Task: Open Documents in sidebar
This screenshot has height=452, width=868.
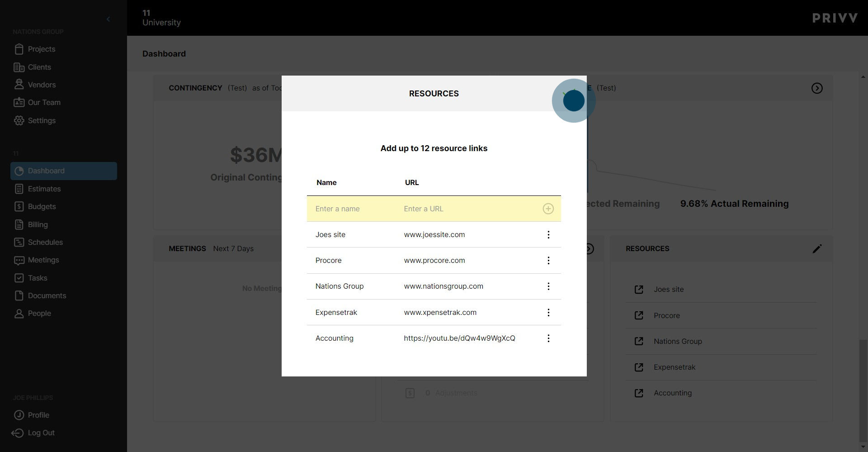Action: [47, 295]
